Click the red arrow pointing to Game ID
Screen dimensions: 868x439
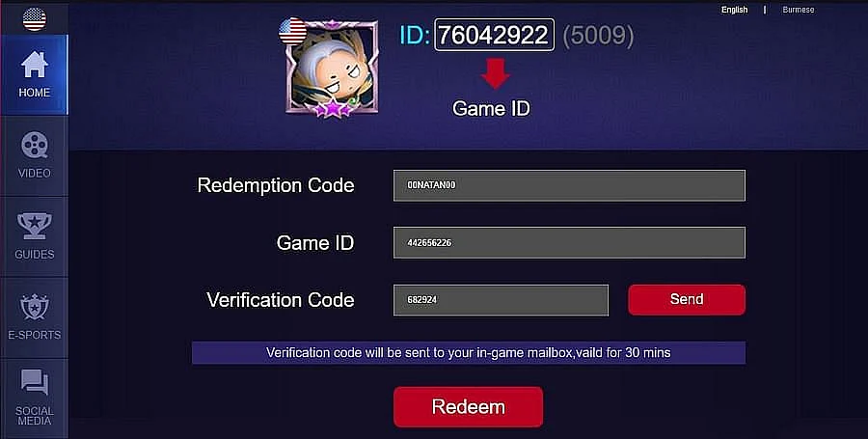[x=495, y=73]
